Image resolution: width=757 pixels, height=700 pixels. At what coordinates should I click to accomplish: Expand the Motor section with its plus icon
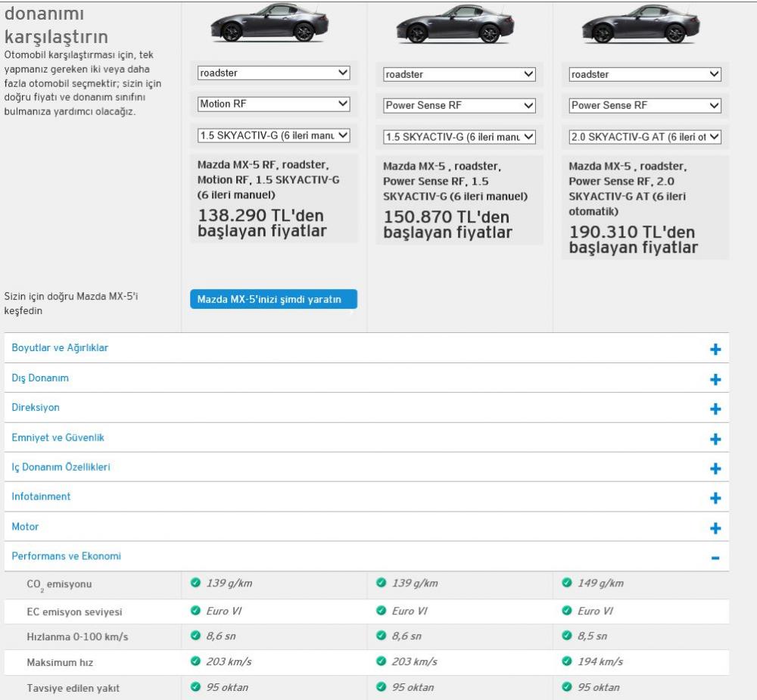pyautogui.click(x=715, y=527)
